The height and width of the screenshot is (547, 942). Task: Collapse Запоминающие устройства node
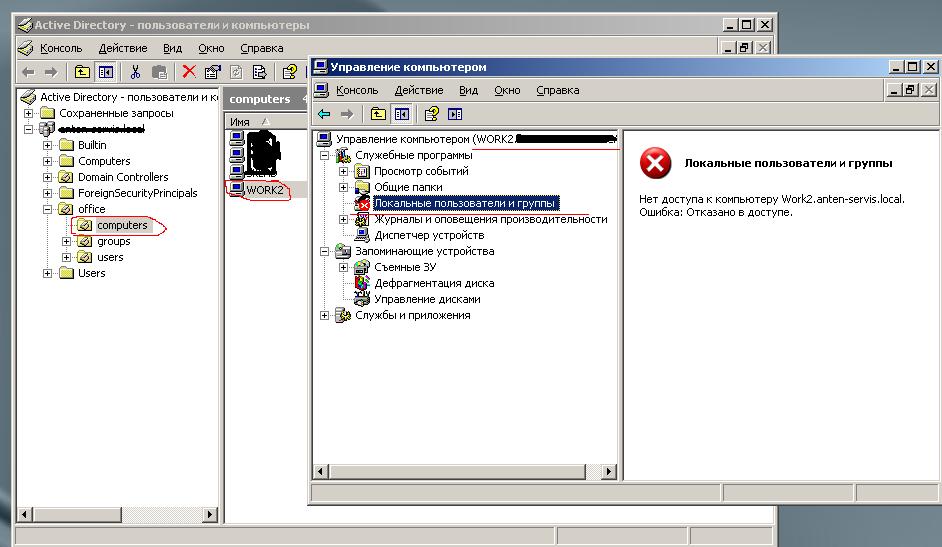pos(324,251)
